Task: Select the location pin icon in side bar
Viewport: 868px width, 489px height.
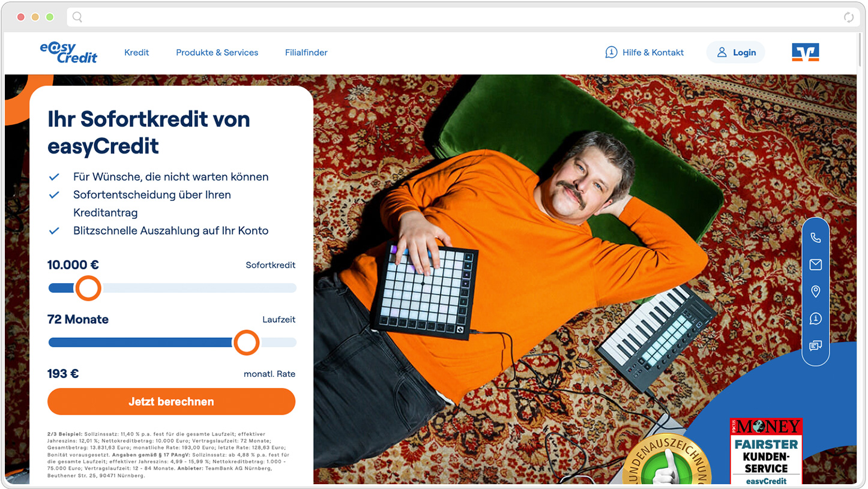Action: click(815, 292)
